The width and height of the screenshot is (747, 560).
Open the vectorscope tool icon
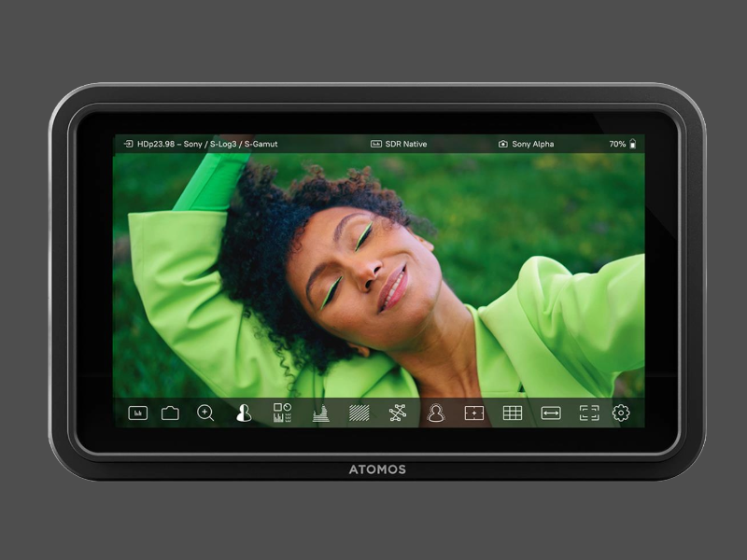tap(398, 413)
